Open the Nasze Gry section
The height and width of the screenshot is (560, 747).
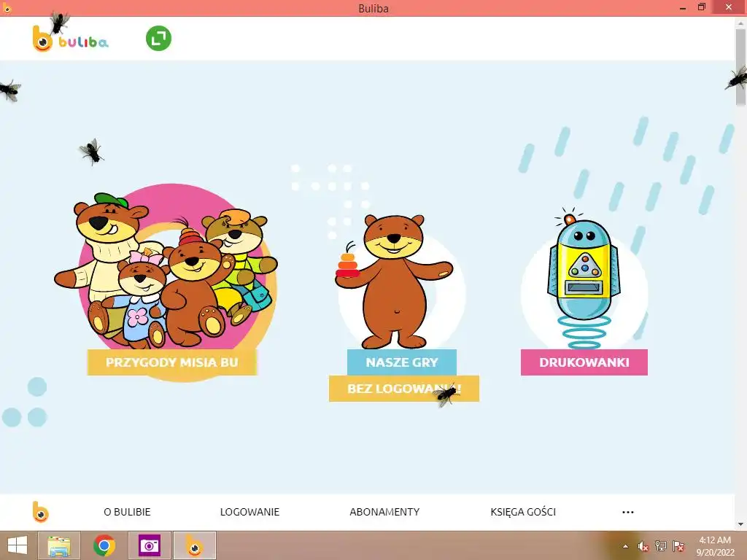coord(402,362)
